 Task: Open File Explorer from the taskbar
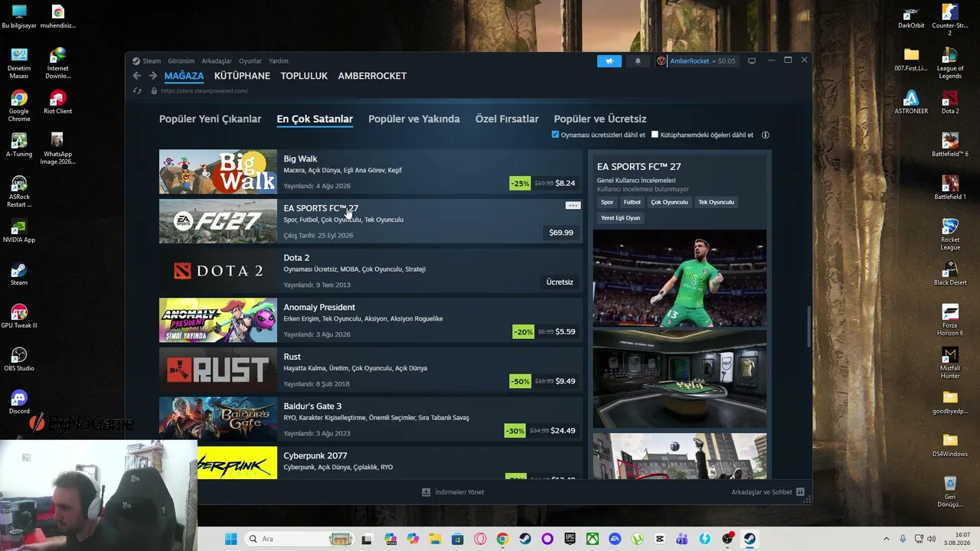point(435,540)
